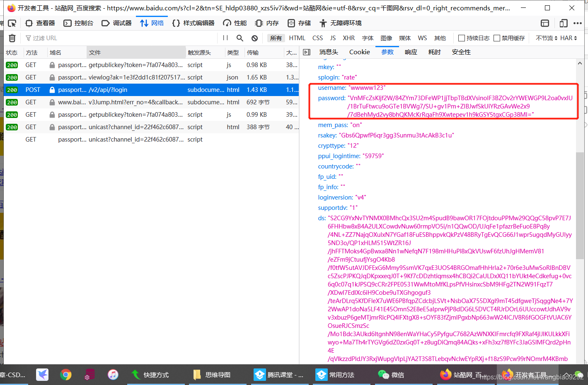The height and width of the screenshot is (385, 588).
Task: Open request search with the magnifier icon
Action: tap(240, 38)
